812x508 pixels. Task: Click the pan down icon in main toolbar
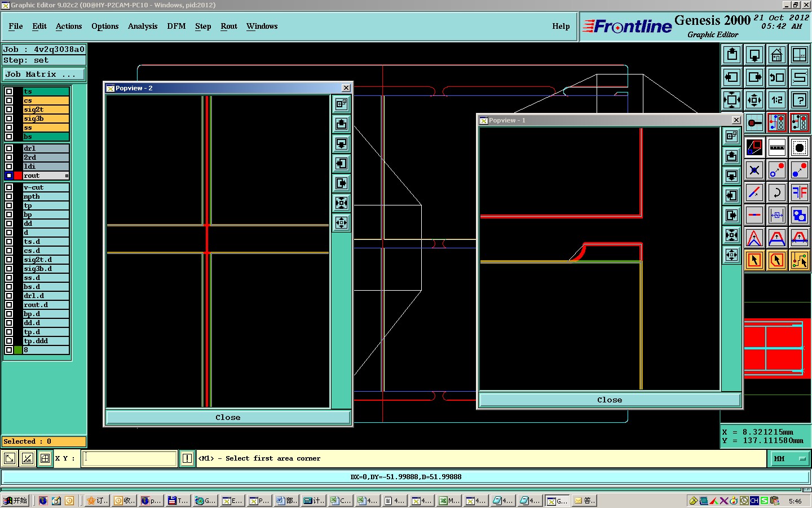point(754,55)
